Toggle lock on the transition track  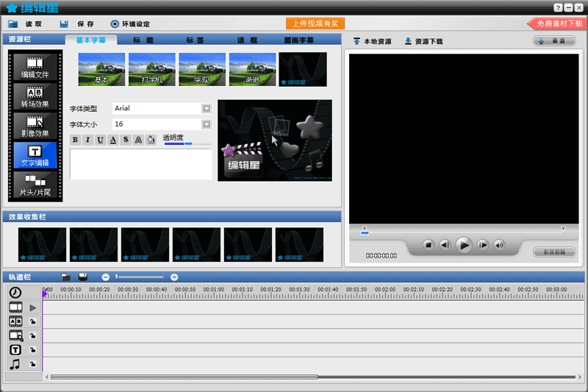tap(32, 321)
